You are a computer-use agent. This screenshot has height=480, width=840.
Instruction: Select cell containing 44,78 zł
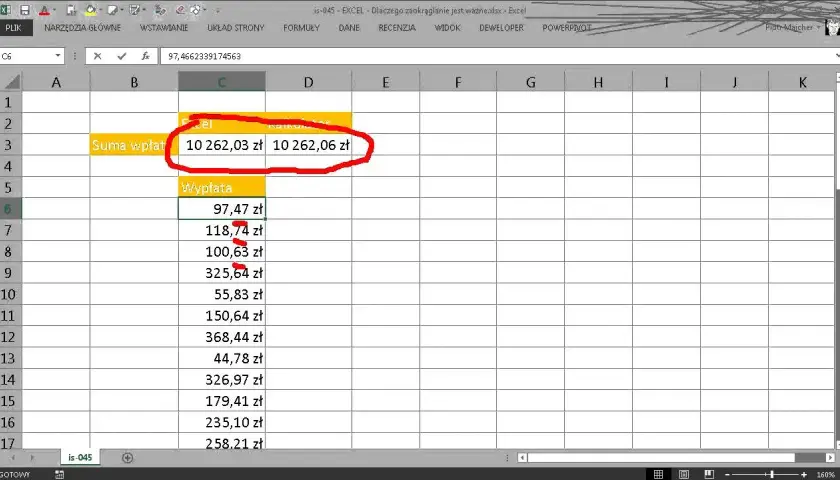222,358
